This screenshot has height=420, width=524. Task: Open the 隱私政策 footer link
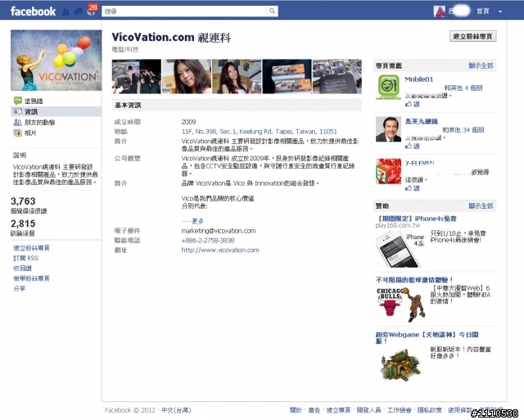429,410
